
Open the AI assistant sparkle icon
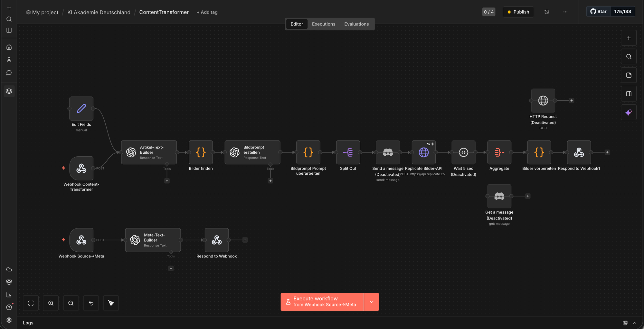click(629, 112)
